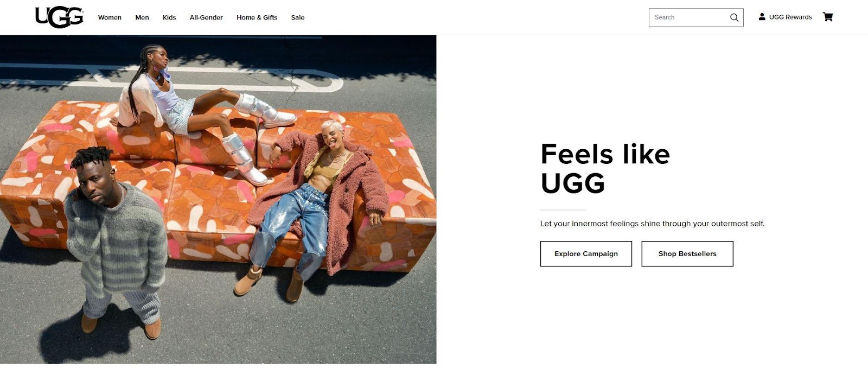The image size is (868, 381).
Task: Click the UGG logo
Action: (x=59, y=17)
